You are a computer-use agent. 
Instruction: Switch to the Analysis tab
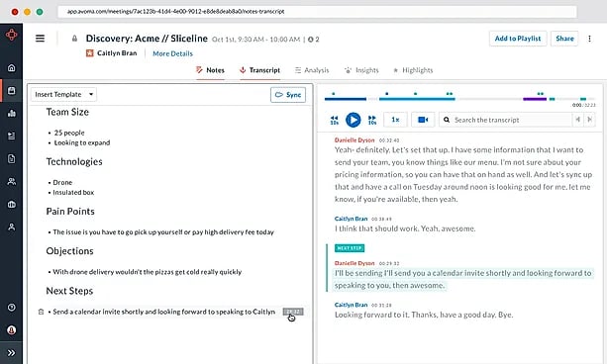click(312, 70)
